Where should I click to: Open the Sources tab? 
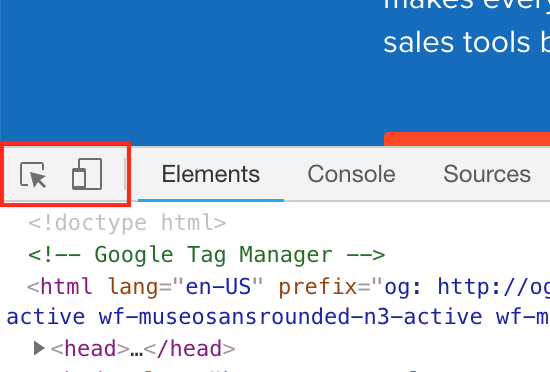tap(487, 174)
